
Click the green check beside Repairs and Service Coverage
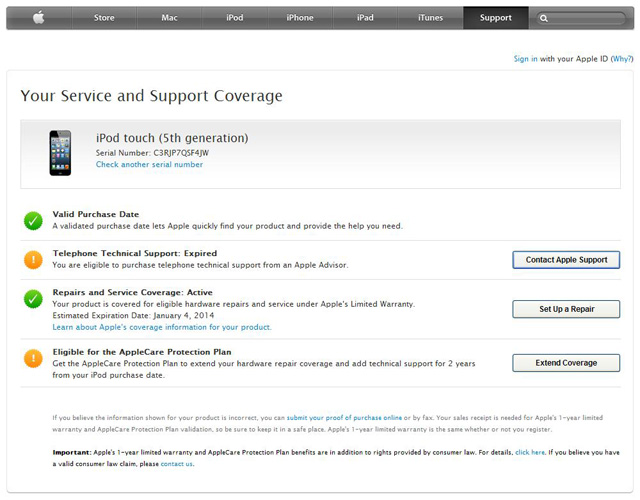coord(33,299)
